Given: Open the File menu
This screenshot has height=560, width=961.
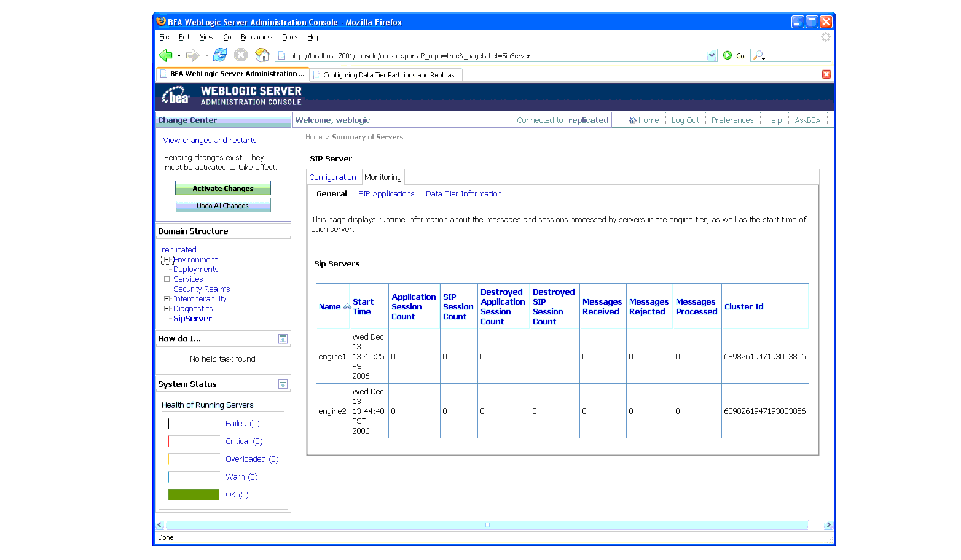Looking at the screenshot, I should click(164, 37).
